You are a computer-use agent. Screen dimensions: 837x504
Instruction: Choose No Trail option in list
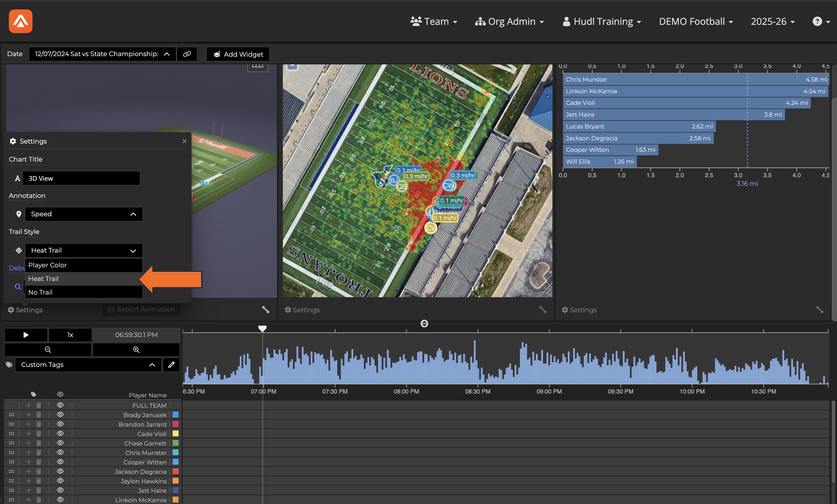(x=84, y=292)
